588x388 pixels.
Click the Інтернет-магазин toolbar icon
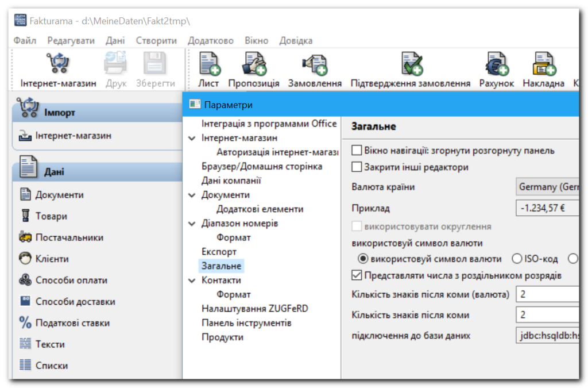point(58,63)
